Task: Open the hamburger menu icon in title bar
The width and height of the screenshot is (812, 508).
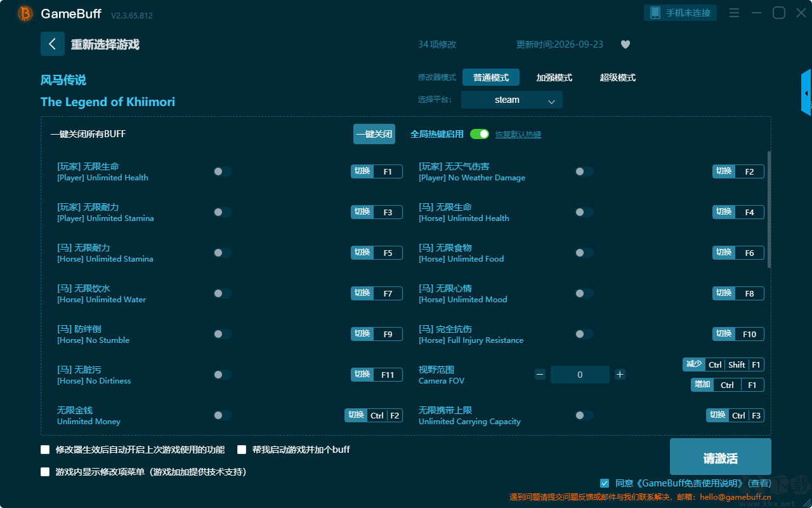Action: (734, 13)
